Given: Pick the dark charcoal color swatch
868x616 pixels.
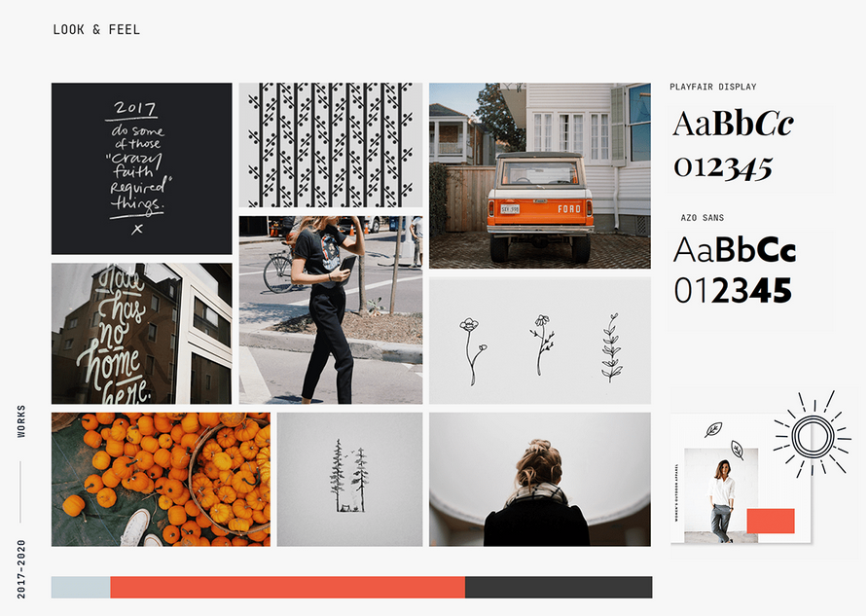Looking at the screenshot, I should point(559,587).
